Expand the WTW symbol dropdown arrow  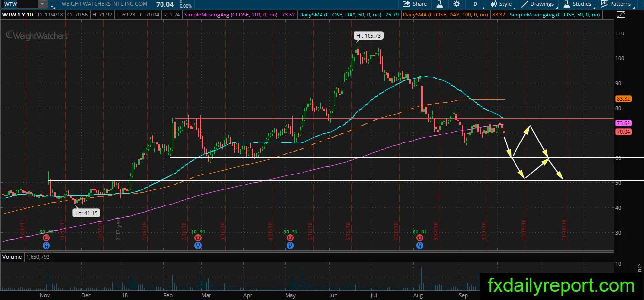(x=42, y=4)
